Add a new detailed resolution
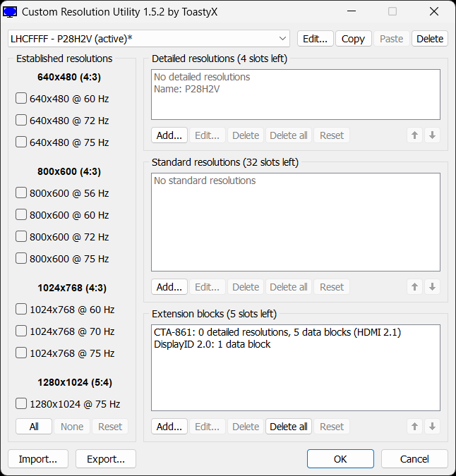 click(x=169, y=135)
